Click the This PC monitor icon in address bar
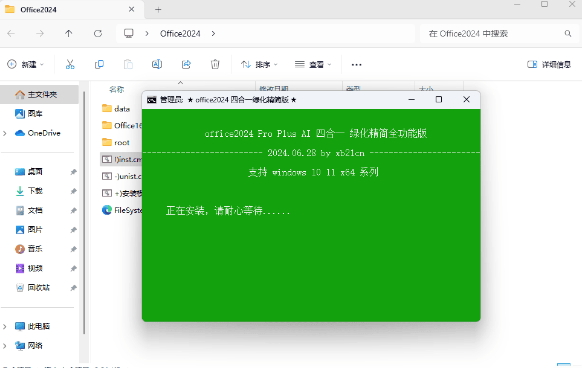The width and height of the screenshot is (582, 368). pos(128,33)
